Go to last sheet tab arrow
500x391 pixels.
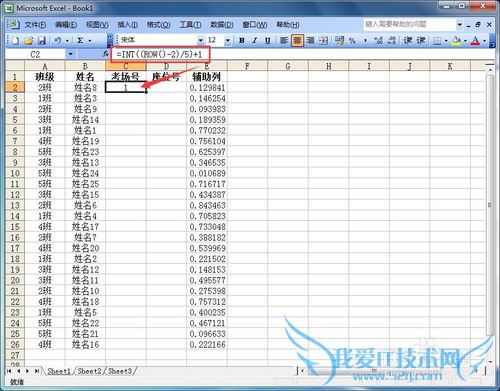(x=37, y=371)
